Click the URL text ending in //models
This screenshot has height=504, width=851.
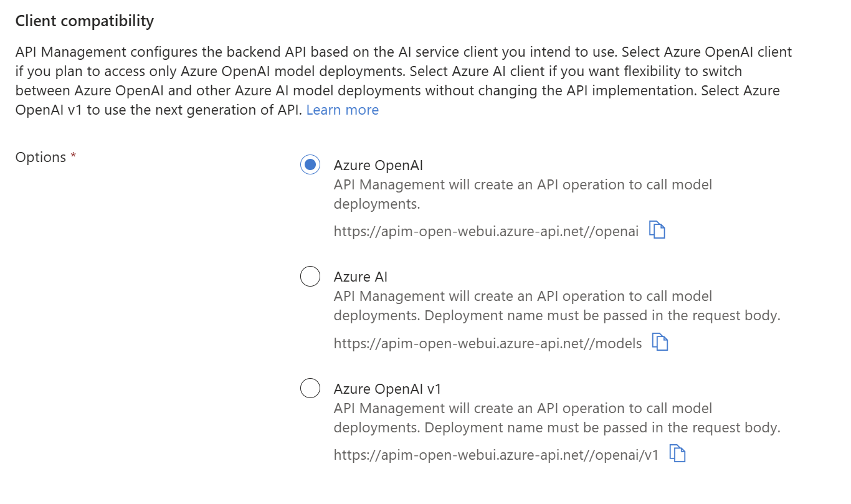[488, 343]
